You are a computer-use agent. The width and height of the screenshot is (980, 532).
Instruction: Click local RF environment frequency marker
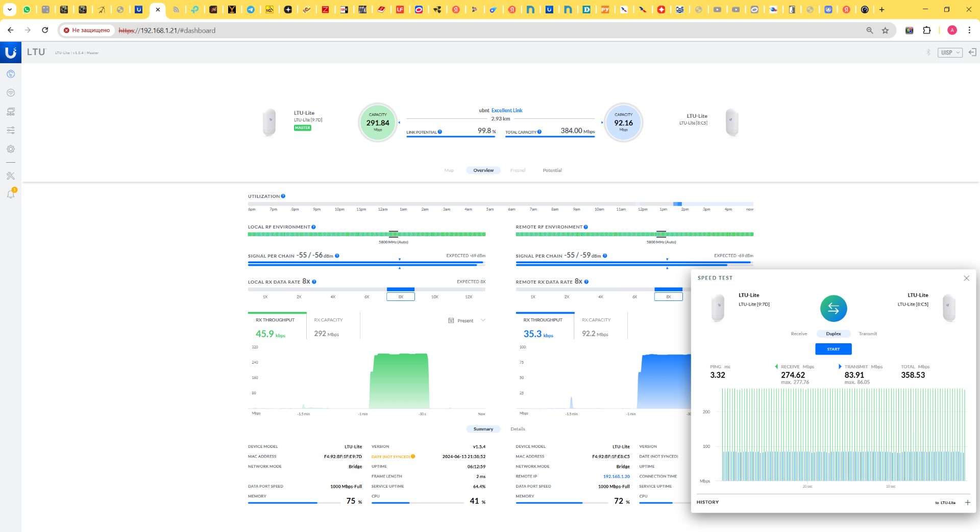(394, 234)
